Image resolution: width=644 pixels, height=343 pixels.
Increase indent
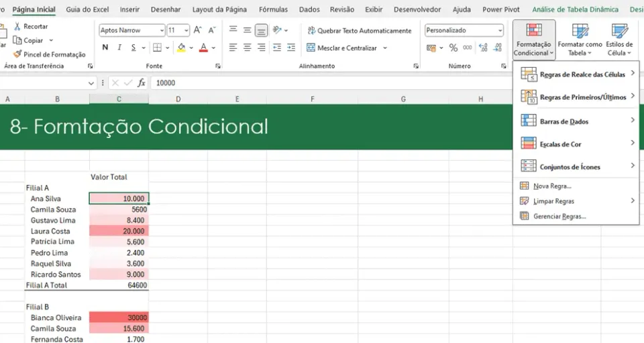pyautogui.click(x=291, y=48)
